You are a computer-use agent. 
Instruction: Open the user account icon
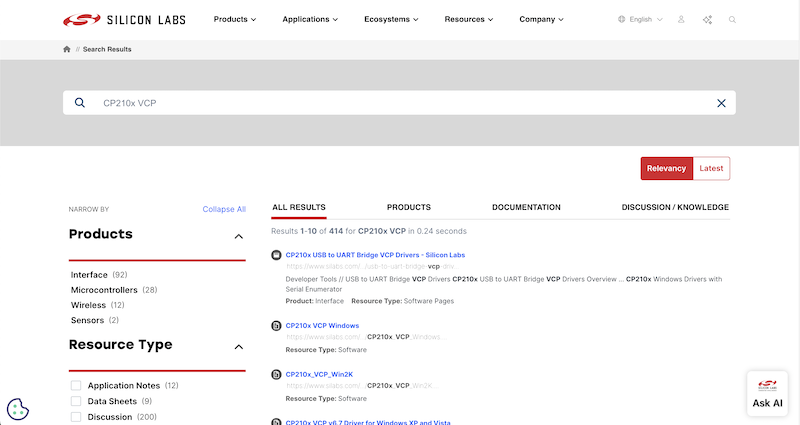click(x=681, y=19)
